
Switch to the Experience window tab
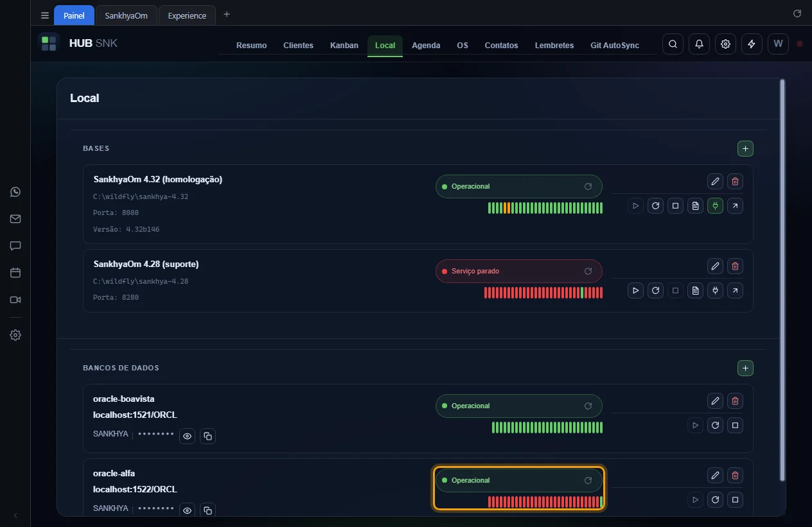tap(187, 15)
